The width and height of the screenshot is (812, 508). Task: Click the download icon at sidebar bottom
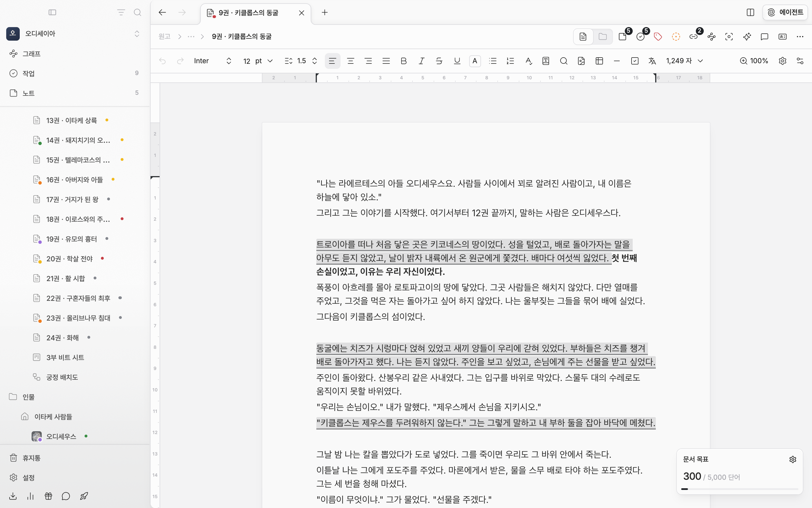point(13,496)
